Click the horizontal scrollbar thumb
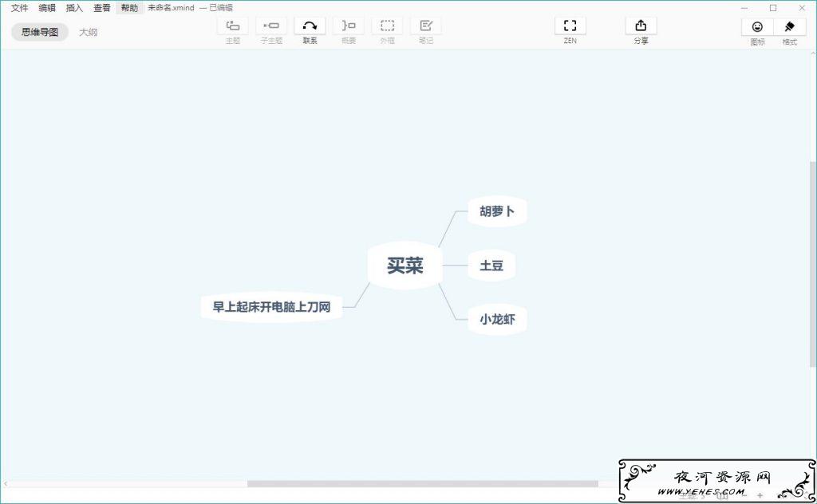817x504 pixels. (x=423, y=484)
